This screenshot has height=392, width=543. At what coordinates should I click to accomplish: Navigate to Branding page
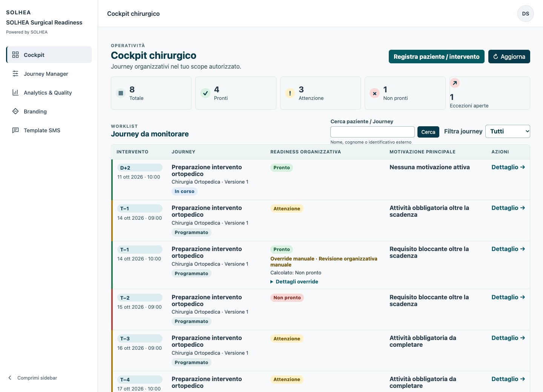(x=49, y=111)
